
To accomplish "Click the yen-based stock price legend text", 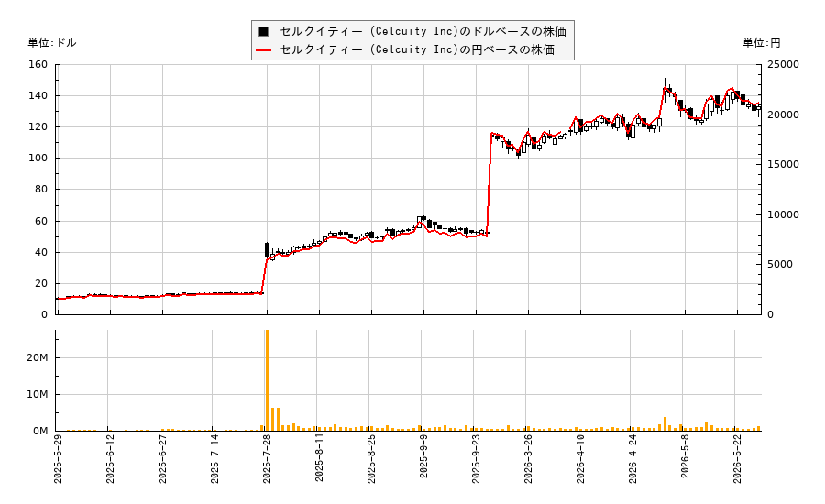I will click(417, 50).
